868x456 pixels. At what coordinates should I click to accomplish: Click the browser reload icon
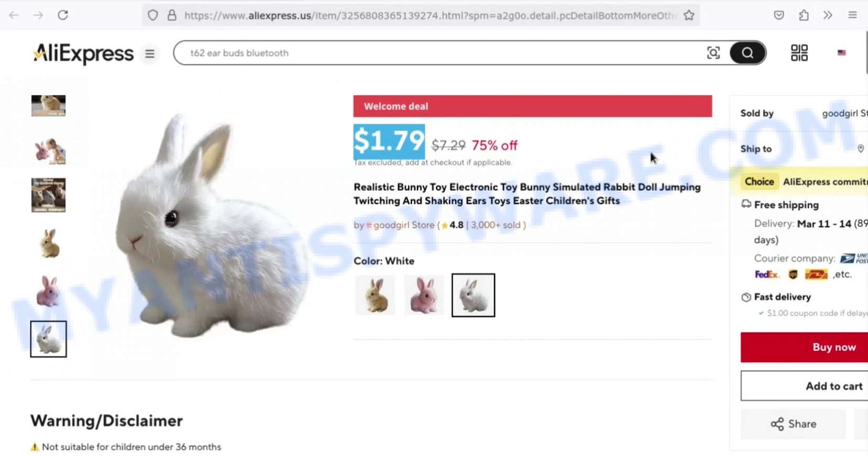coord(63,15)
